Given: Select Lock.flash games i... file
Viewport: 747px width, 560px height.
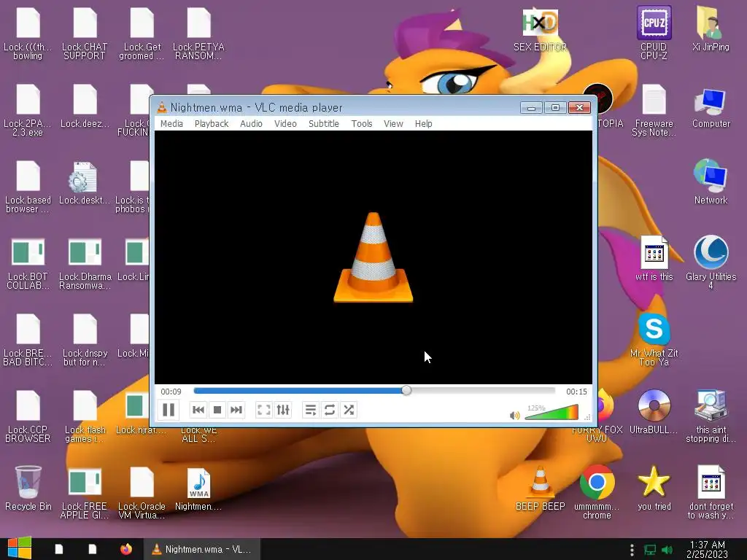Looking at the screenshot, I should (85, 416).
